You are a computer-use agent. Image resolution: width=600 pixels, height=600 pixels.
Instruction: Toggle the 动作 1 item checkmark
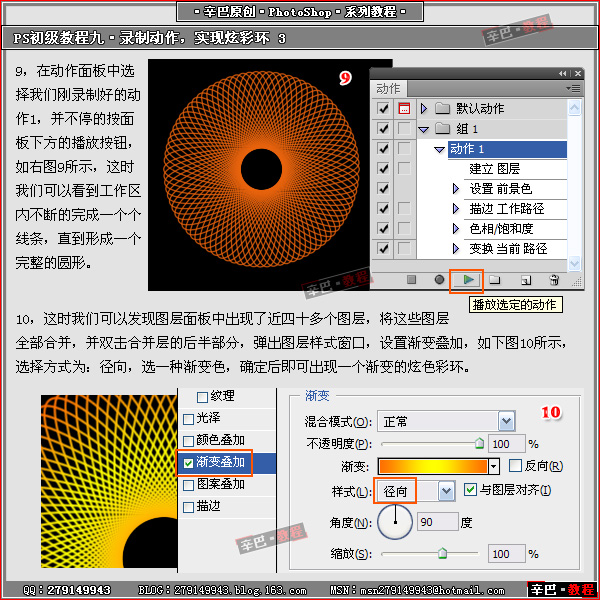pyautogui.click(x=383, y=148)
